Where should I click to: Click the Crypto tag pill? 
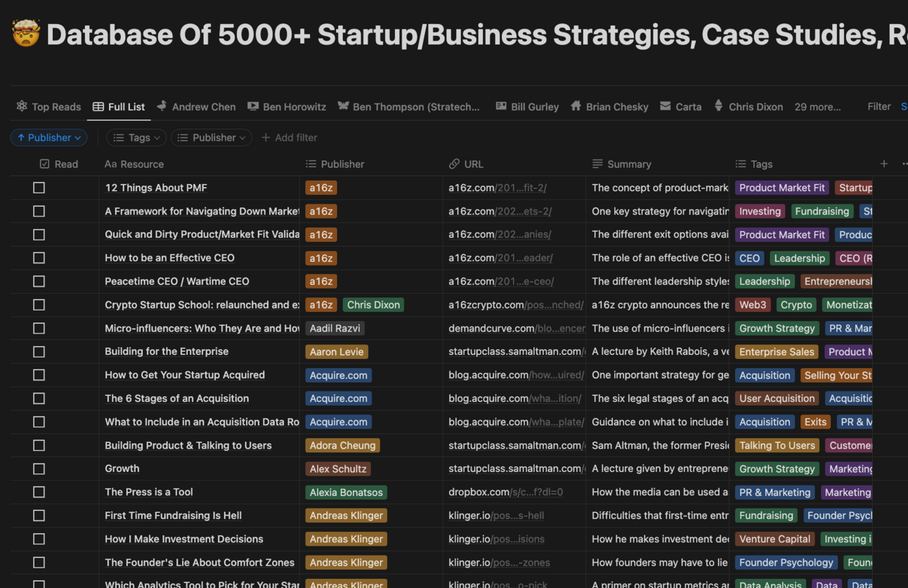[x=796, y=305]
